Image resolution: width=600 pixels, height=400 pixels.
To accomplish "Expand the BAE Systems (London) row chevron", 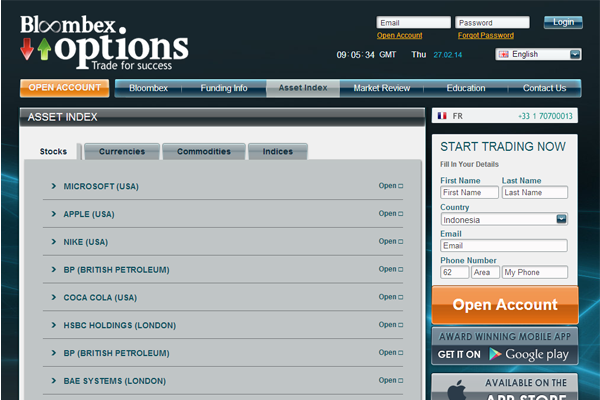I will pyautogui.click(x=54, y=381).
